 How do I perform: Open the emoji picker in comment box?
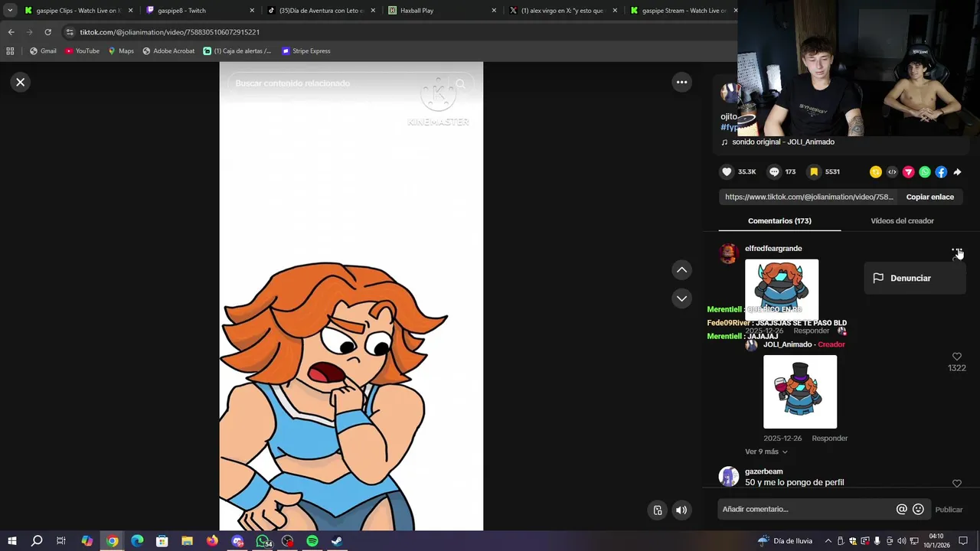tap(918, 510)
